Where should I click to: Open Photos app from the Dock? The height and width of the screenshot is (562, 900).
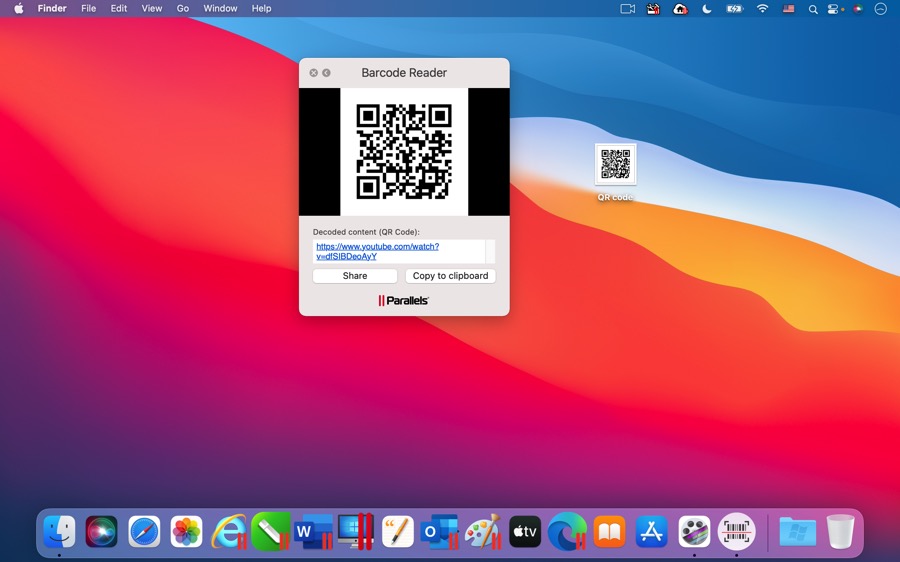tap(186, 531)
